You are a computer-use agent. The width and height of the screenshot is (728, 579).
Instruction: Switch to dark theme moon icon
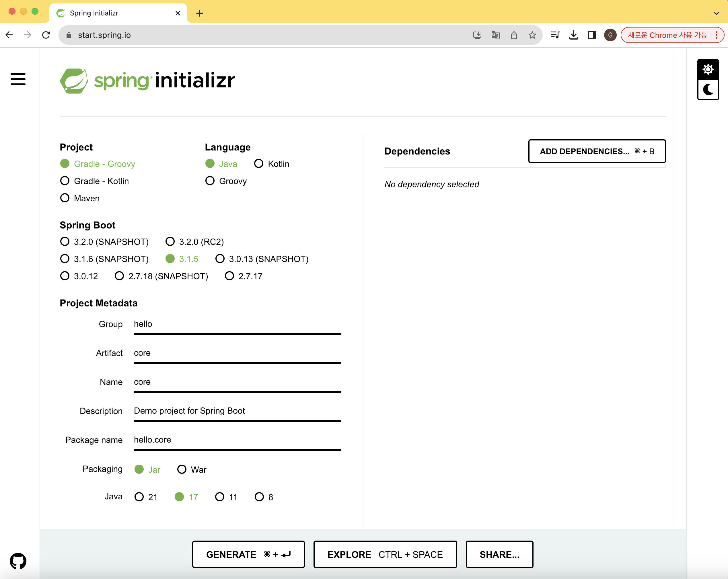(x=708, y=90)
